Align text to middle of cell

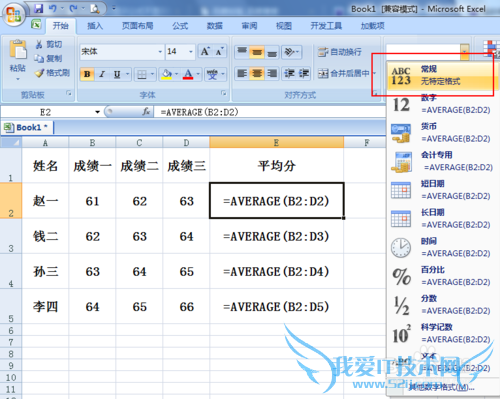coord(257,52)
